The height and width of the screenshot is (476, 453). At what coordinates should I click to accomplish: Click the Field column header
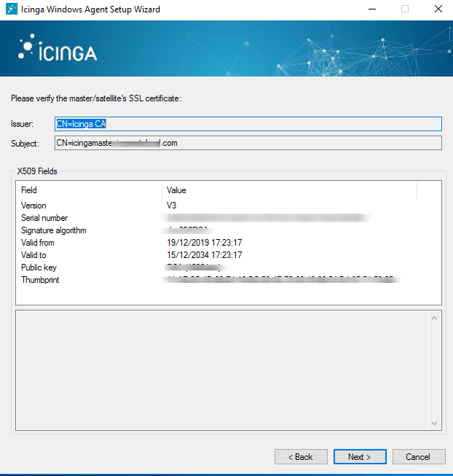(x=90, y=190)
